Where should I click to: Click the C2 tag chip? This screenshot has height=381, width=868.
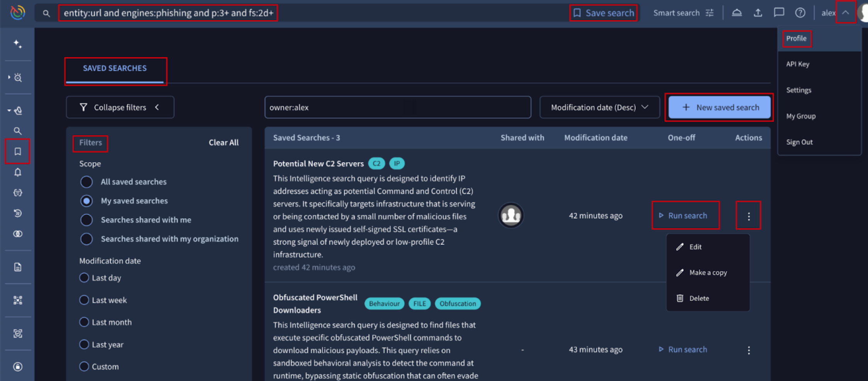tap(376, 163)
